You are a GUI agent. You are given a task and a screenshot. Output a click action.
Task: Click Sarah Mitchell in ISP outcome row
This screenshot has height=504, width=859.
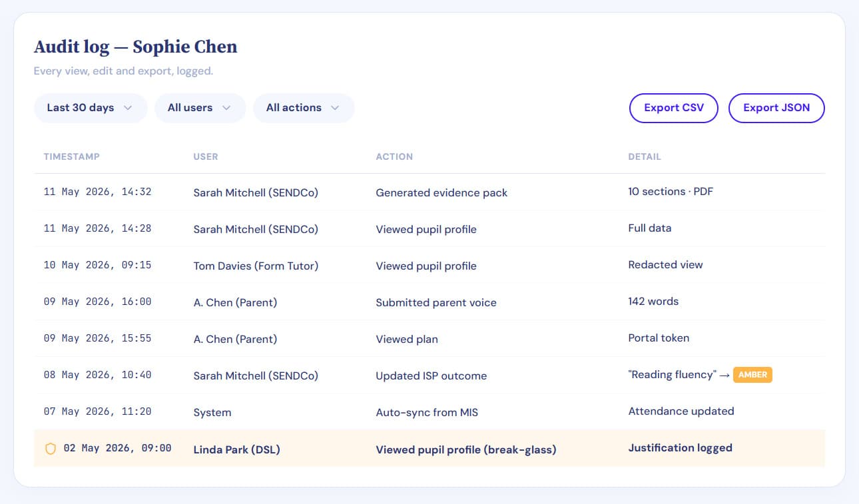tap(256, 376)
